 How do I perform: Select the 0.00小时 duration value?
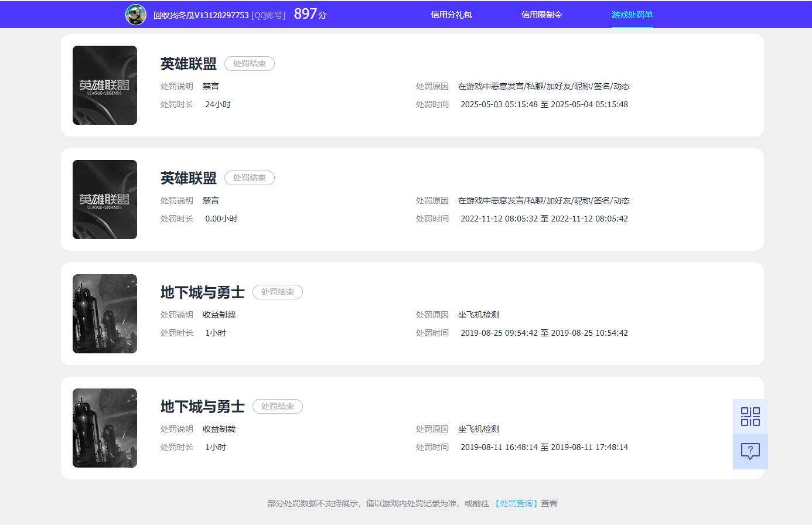pos(221,219)
